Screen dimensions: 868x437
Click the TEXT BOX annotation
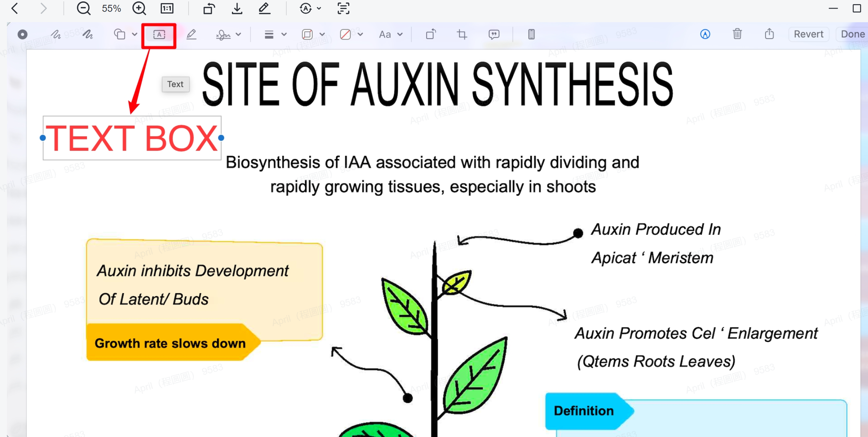132,138
